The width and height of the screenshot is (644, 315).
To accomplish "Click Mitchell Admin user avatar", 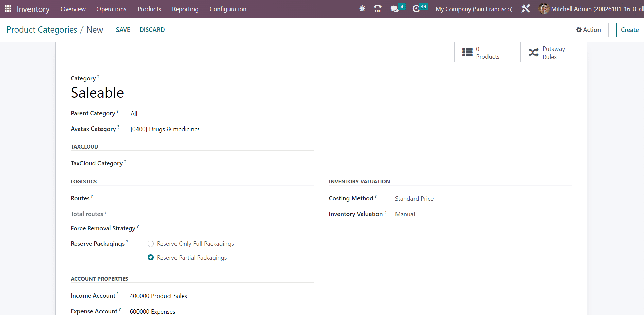I will (544, 9).
